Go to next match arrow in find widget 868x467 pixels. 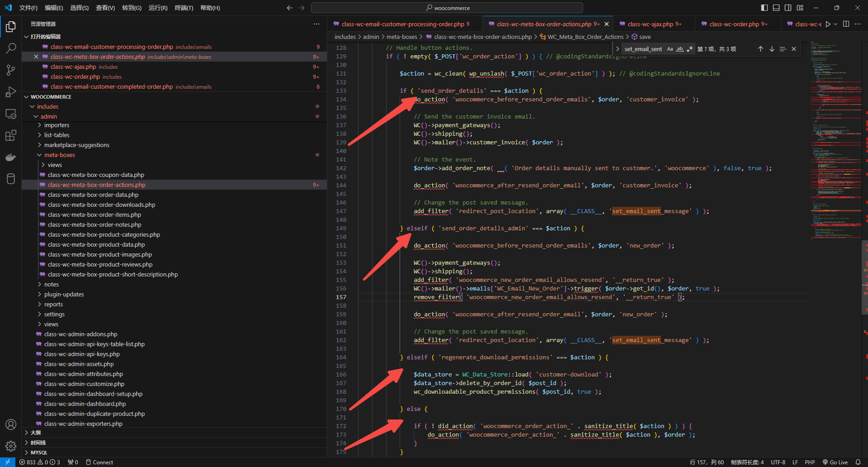tap(772, 49)
